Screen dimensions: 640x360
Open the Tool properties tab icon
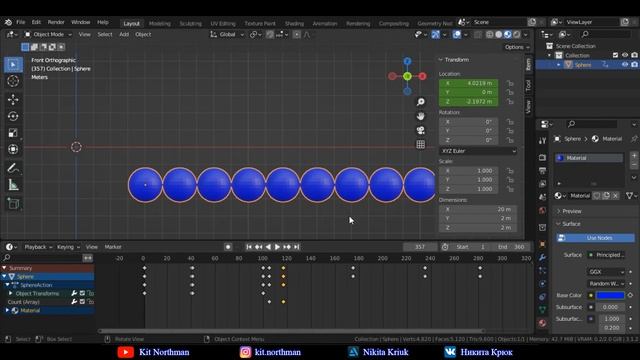tap(542, 141)
